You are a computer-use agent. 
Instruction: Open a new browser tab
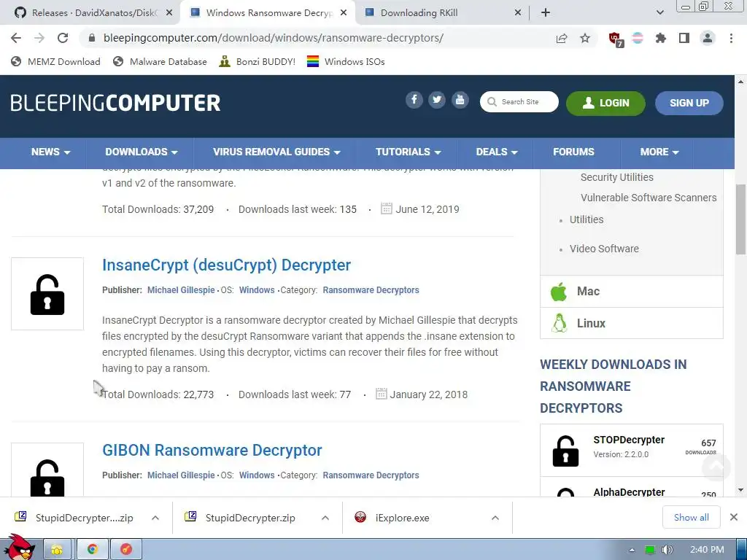pos(546,13)
